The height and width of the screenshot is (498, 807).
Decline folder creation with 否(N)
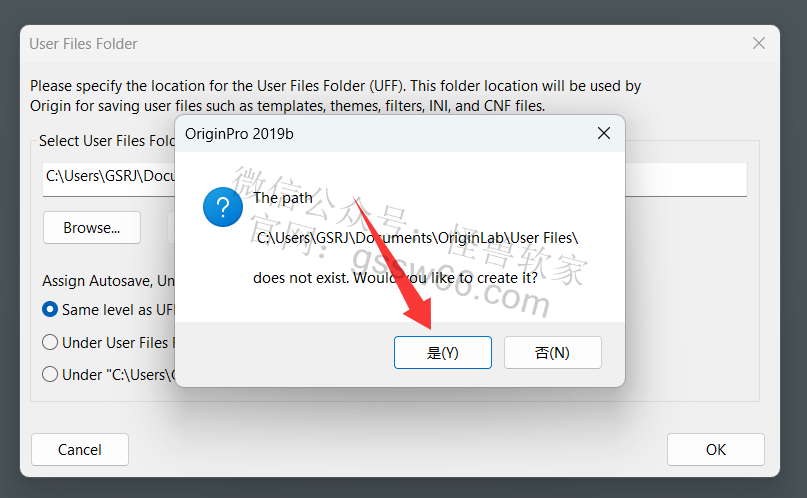coord(552,352)
